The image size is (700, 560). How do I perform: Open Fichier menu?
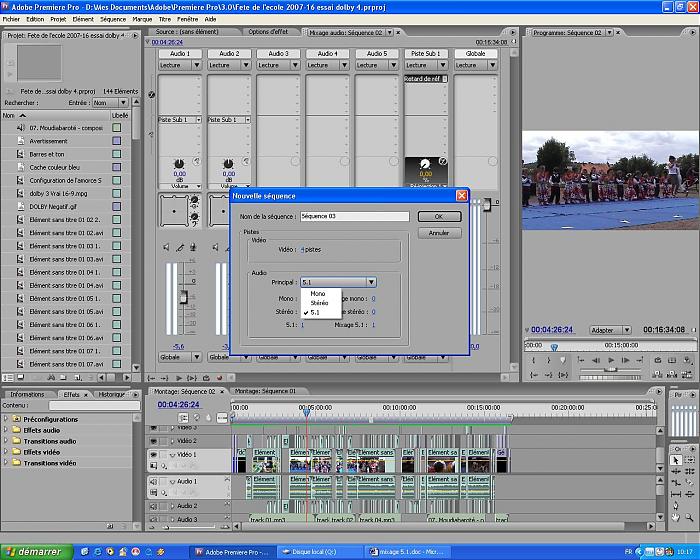[x=11, y=19]
